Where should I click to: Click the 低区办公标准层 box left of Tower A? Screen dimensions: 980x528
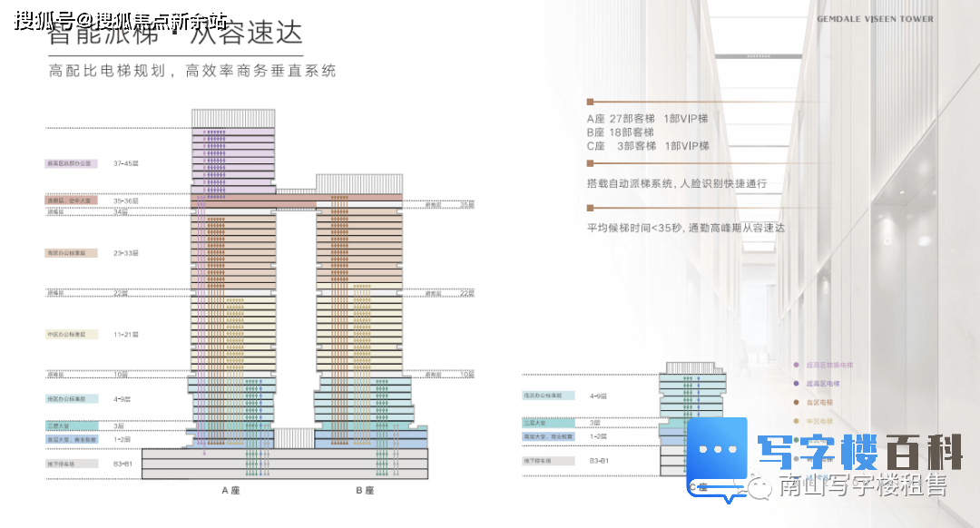(x=72, y=398)
